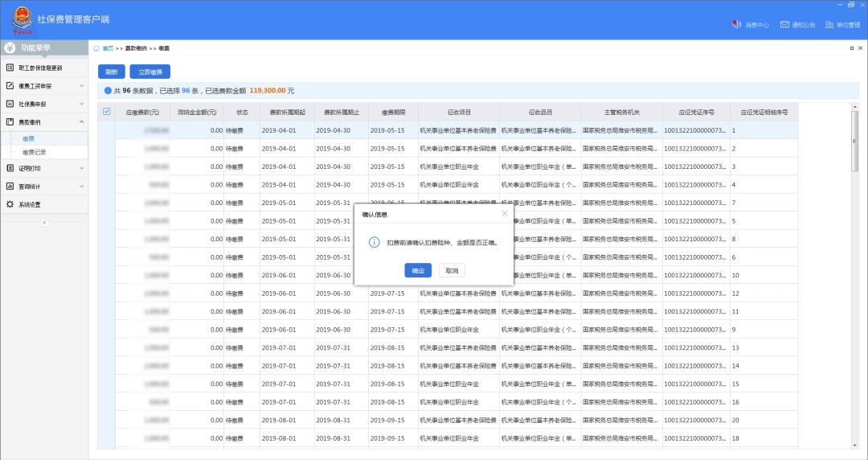Close the 确认信息 dialog with X
This screenshot has height=460, width=868.
coord(505,214)
